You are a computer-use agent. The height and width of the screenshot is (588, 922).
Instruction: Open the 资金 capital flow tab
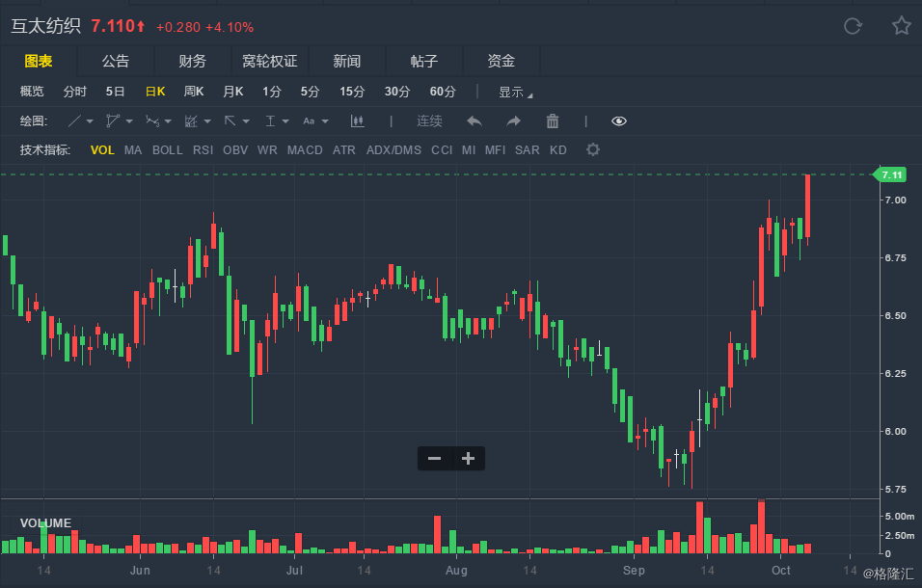[501, 61]
